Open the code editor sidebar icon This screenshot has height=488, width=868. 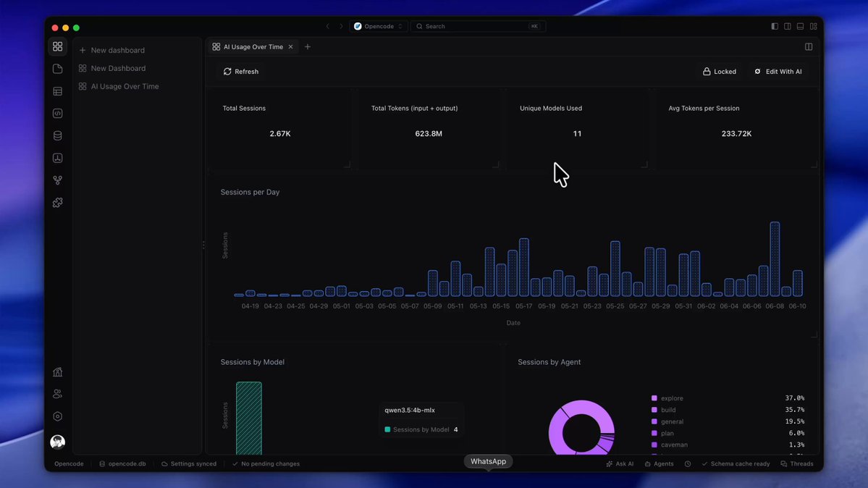58,114
